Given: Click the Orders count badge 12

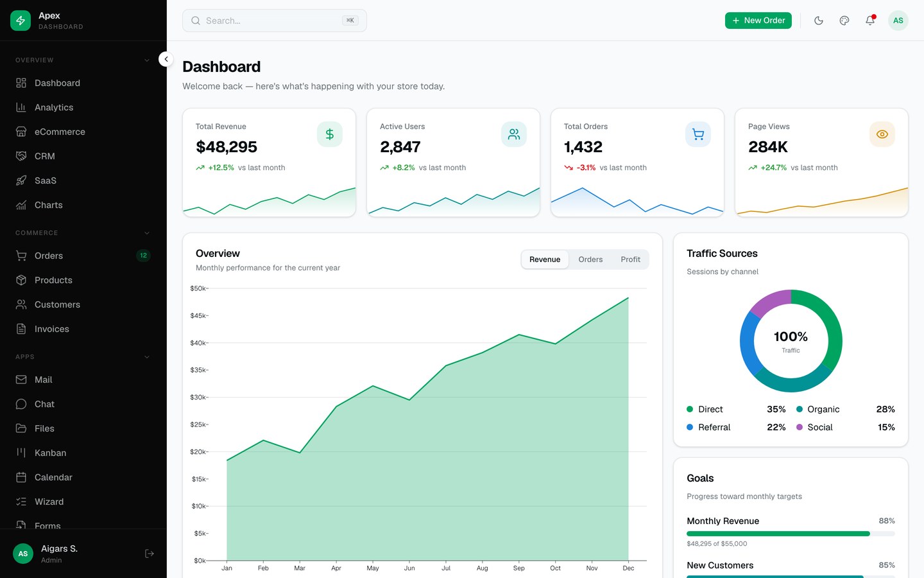Looking at the screenshot, I should point(143,256).
